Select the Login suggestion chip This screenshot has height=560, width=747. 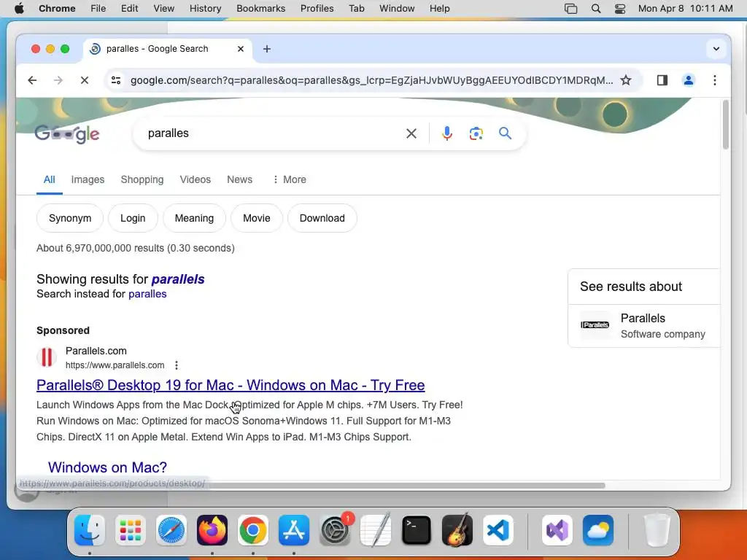coord(133,218)
